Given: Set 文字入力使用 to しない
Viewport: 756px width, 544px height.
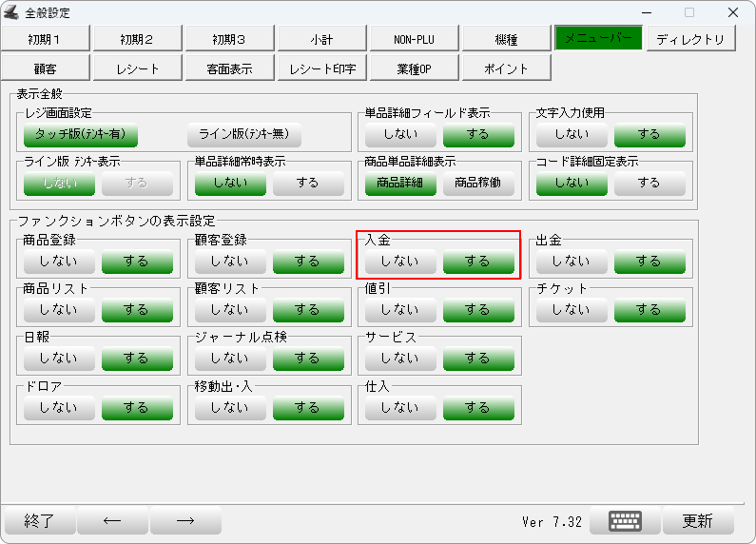Looking at the screenshot, I should coord(572,134).
